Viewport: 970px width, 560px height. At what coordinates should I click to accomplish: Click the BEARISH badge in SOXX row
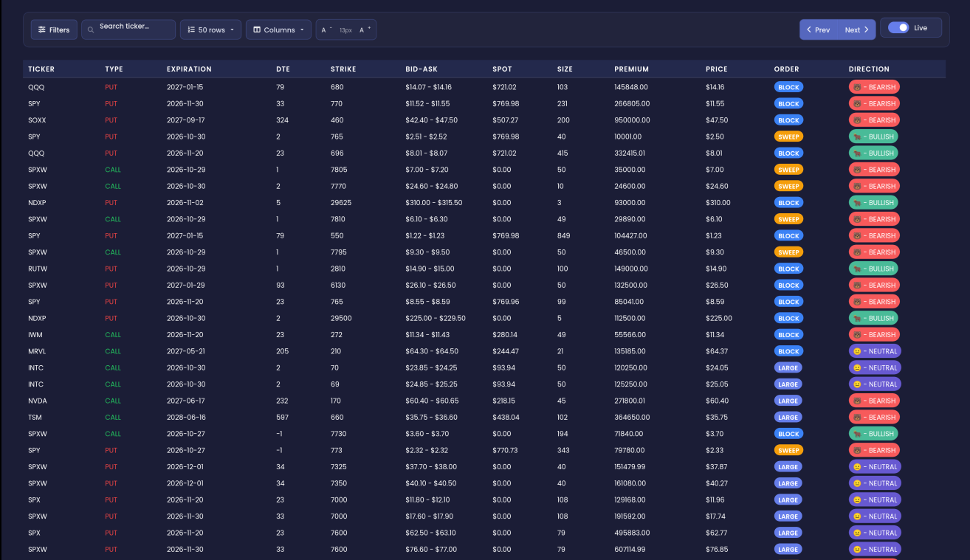pos(874,120)
